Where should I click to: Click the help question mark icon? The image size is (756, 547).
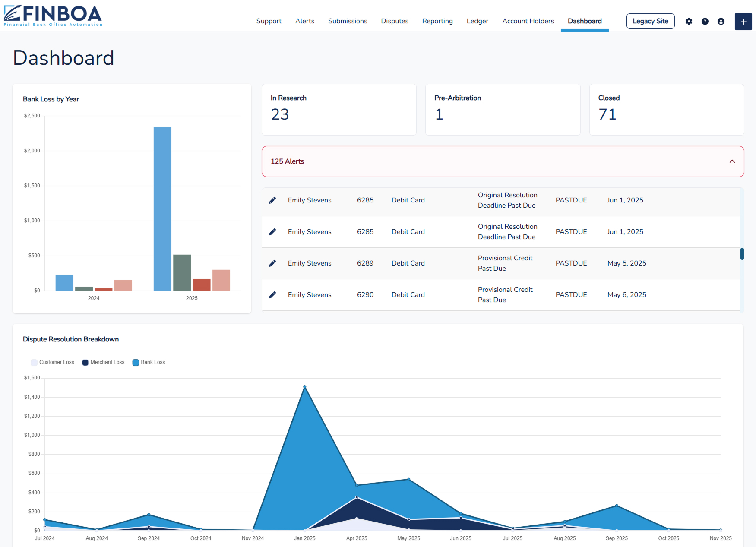[705, 21]
